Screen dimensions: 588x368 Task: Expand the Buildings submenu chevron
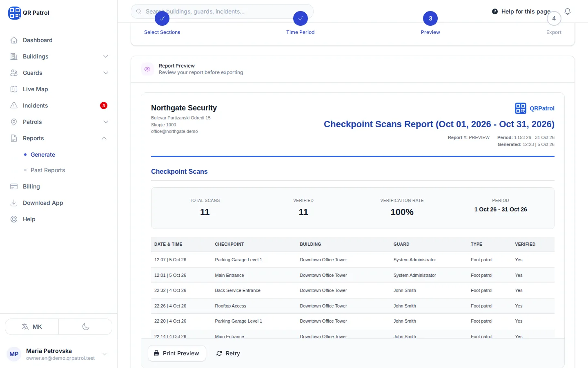pyautogui.click(x=106, y=56)
